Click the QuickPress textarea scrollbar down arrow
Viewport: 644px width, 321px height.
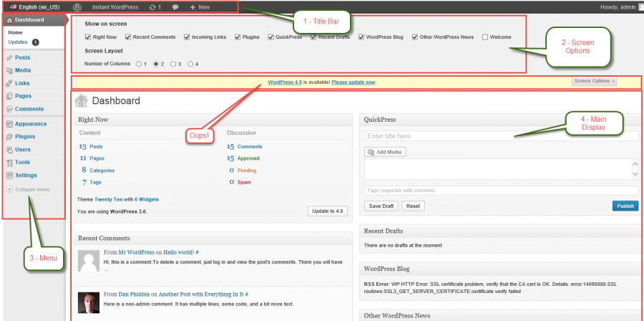click(x=635, y=175)
